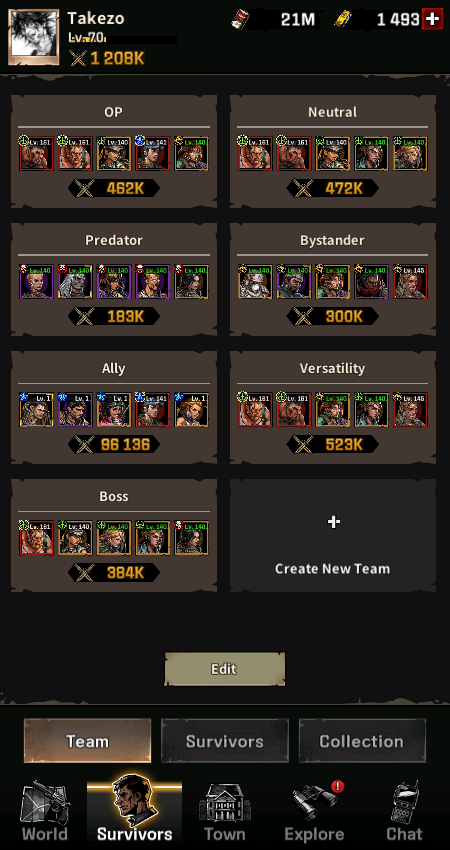The height and width of the screenshot is (850, 450).
Task: Open the Predator team's 183K power
Action: [114, 317]
